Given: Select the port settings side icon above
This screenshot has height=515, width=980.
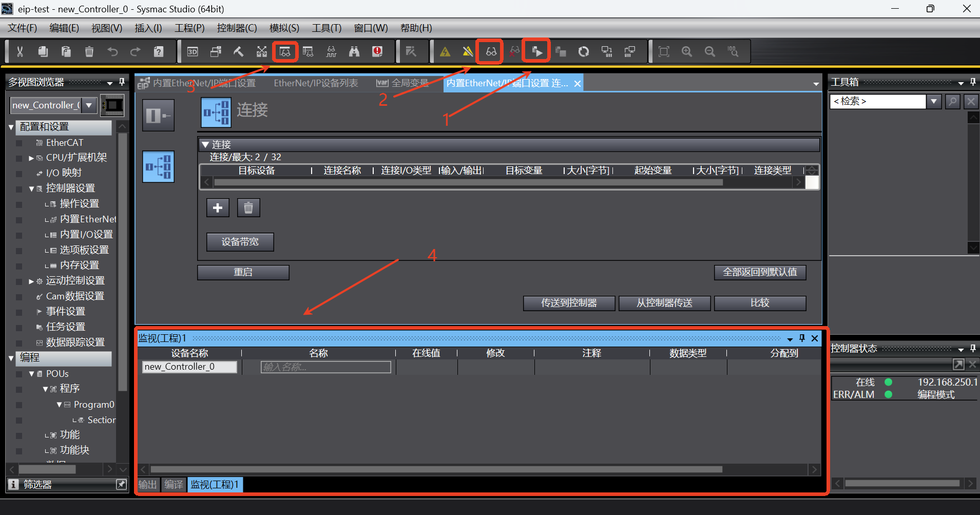Looking at the screenshot, I should tap(158, 115).
